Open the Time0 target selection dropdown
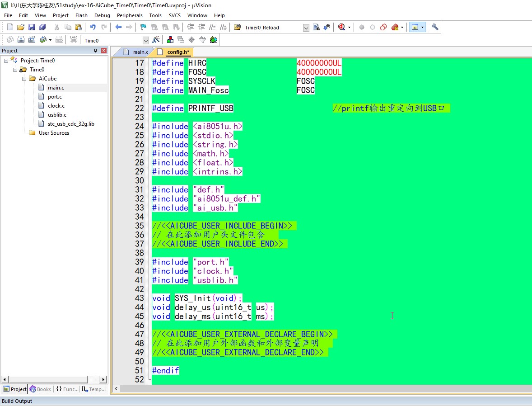The image size is (532, 406). pos(145,41)
